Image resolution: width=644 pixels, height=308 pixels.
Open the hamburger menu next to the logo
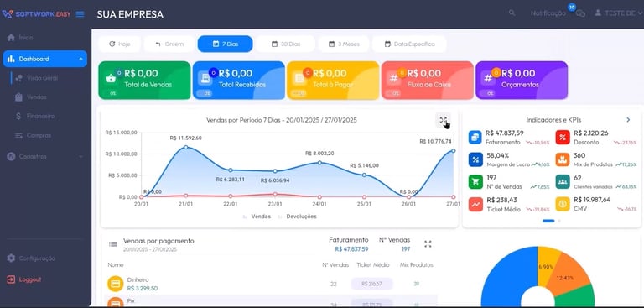coord(80,14)
